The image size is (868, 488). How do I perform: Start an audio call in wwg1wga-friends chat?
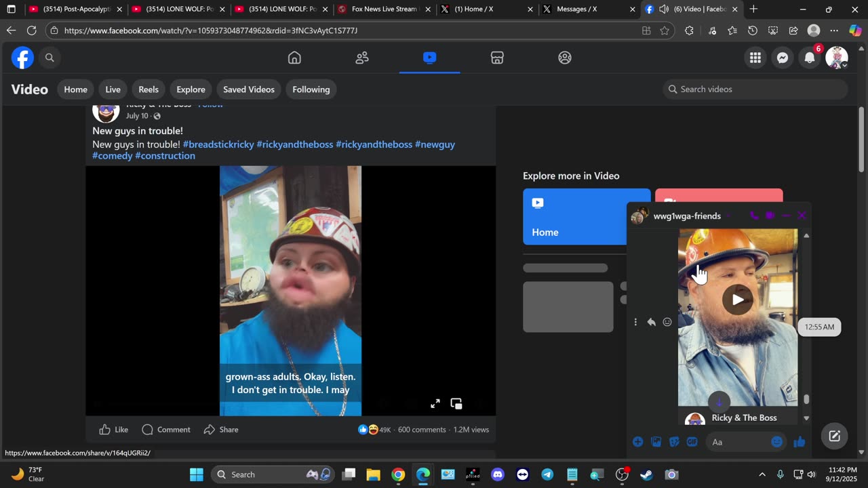(754, 216)
